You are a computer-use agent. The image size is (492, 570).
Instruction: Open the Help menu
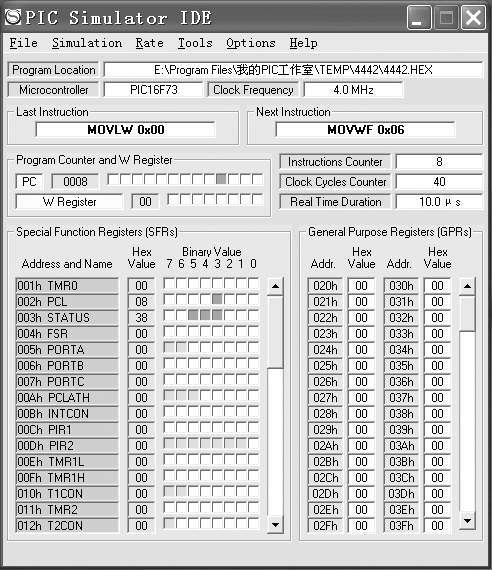coord(303,43)
